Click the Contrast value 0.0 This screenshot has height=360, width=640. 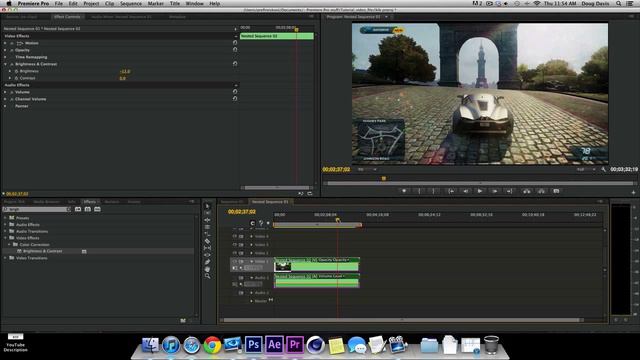pos(122,78)
